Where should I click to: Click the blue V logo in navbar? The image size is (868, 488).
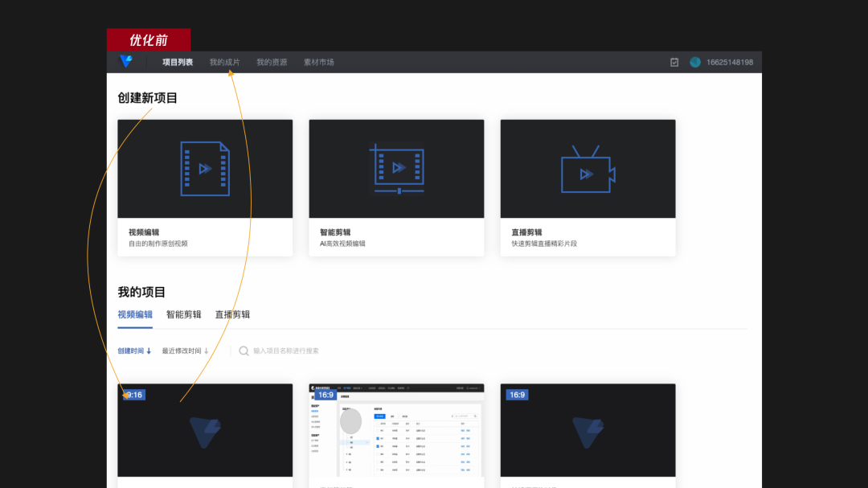[126, 61]
